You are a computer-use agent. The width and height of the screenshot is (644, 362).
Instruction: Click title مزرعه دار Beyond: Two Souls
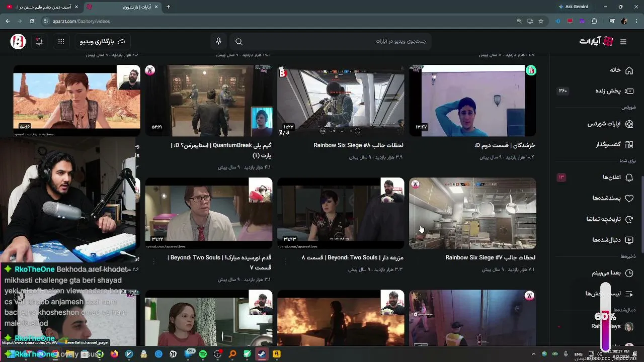coord(352,257)
